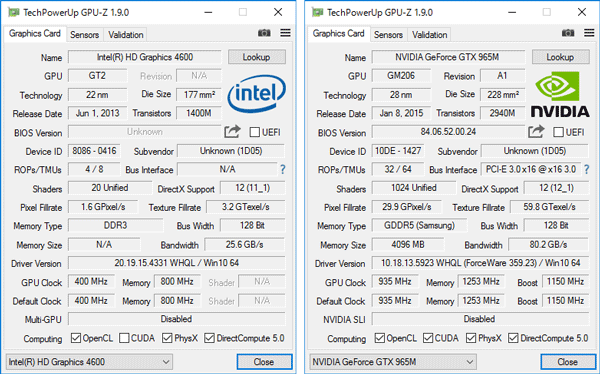Switch to Sensors tab in NVIDIA window
Viewport: 600px width, 374px height.
(388, 35)
